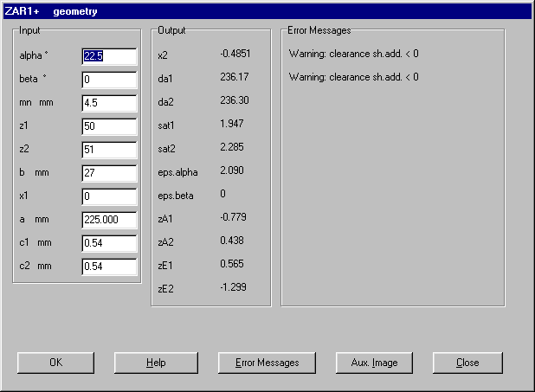Click the c2 clearance input field
This screenshot has width=535, height=392.
109,267
